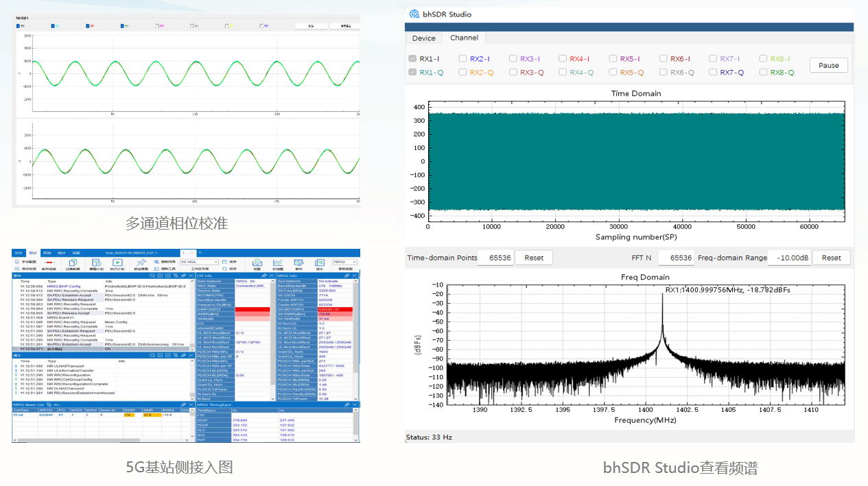868x486 pixels.
Task: Close the top event log panel
Action: 191,276
